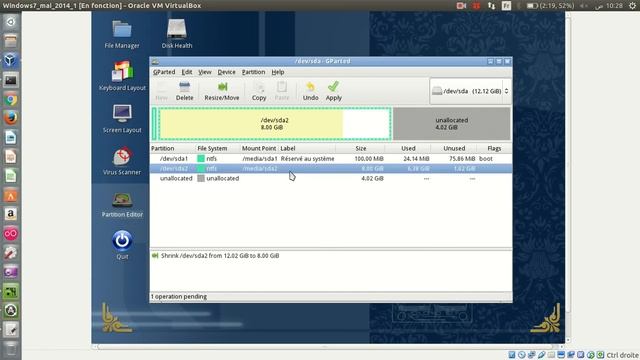Click the Unused column header
The image size is (640, 360).
tap(454, 148)
